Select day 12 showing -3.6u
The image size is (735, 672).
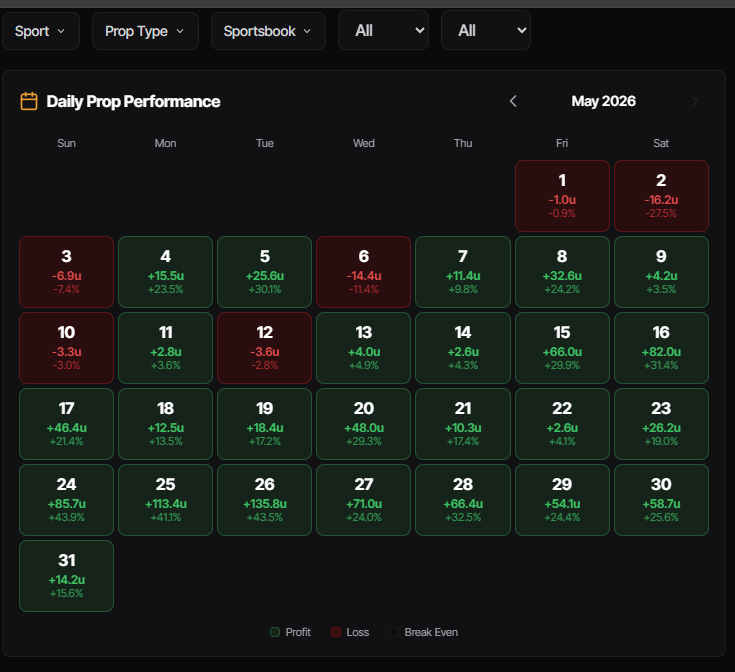tap(264, 348)
